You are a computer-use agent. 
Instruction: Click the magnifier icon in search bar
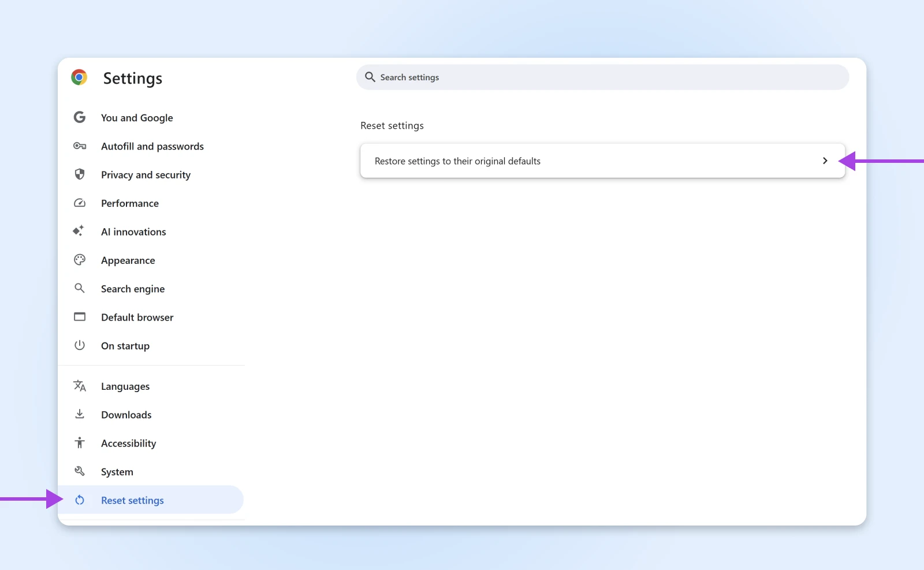click(x=370, y=77)
